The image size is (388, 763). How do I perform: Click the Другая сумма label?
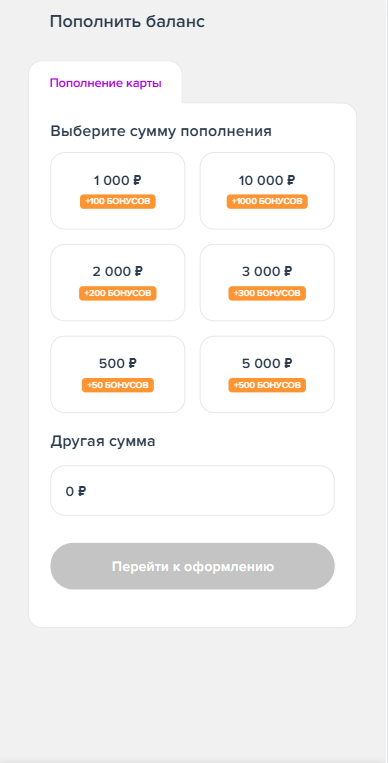coord(103,442)
